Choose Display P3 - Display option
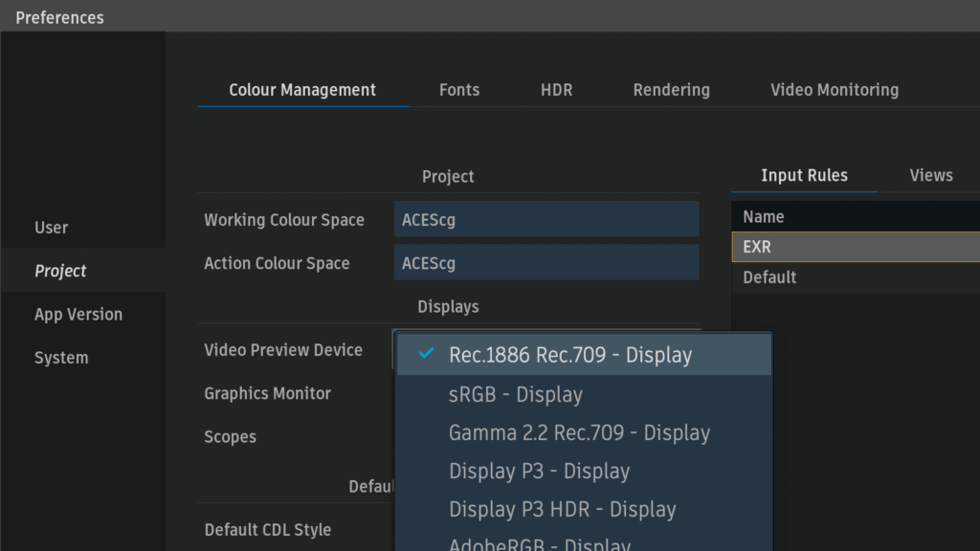 coord(585,471)
